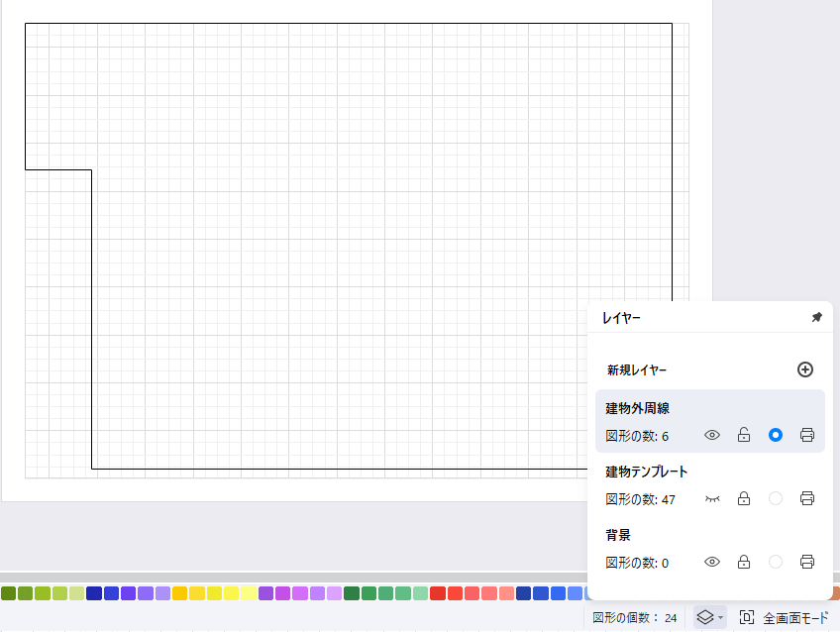
Task: Click the 図形の数: 0 count text
Action: coord(637,563)
